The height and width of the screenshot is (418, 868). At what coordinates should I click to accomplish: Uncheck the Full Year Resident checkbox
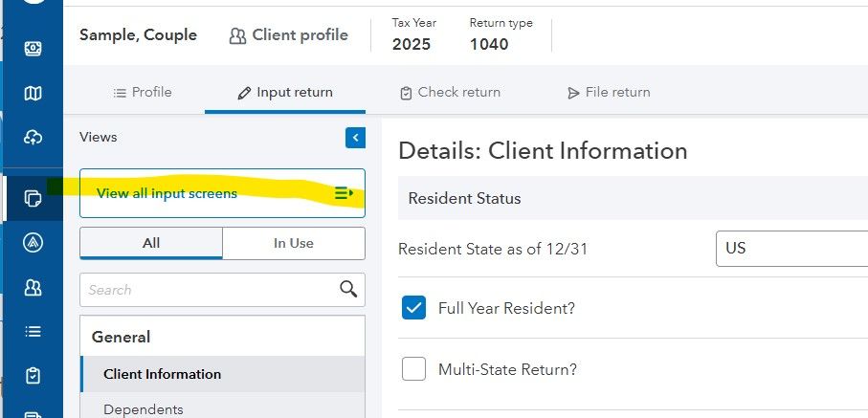click(413, 308)
